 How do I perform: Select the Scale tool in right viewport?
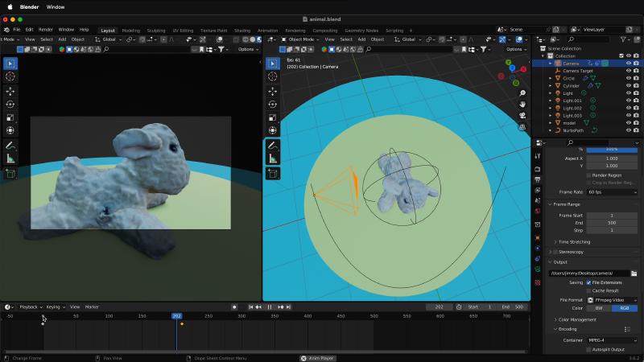coord(272,117)
